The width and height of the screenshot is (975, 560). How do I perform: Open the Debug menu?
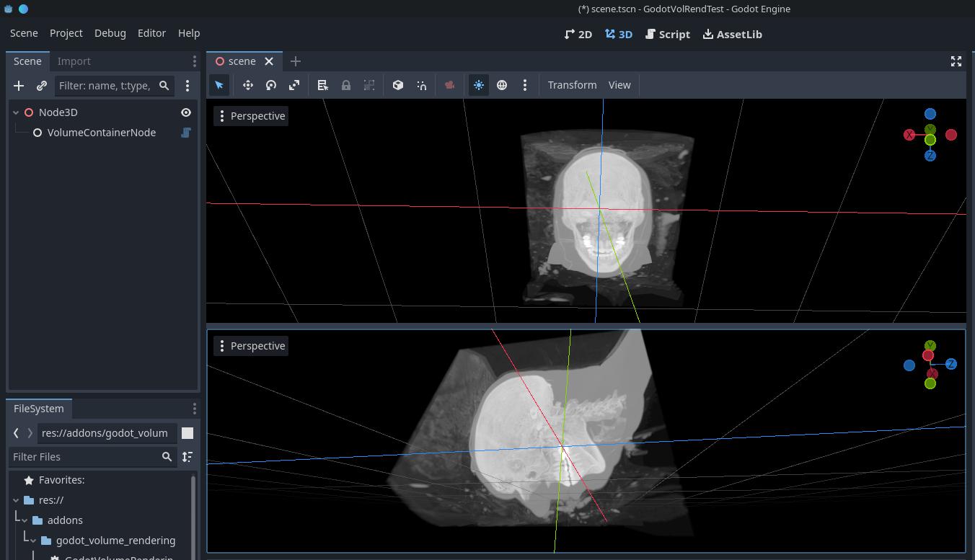110,33
